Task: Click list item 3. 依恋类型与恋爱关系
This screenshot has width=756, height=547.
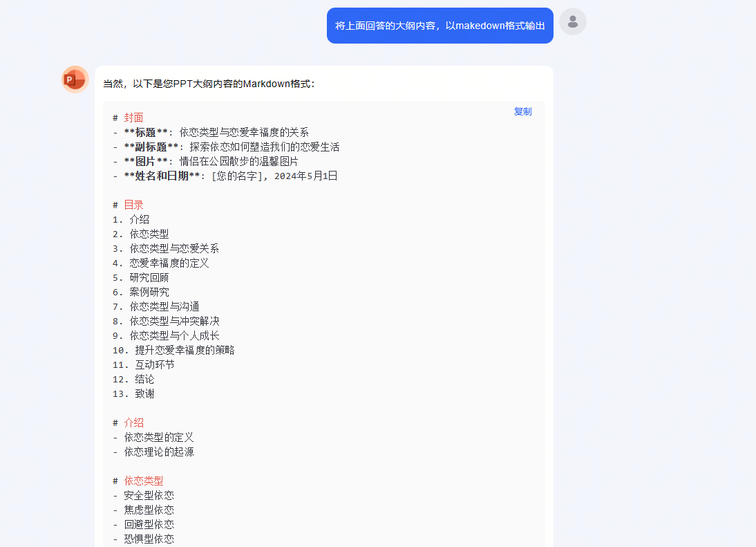Action: tap(166, 248)
